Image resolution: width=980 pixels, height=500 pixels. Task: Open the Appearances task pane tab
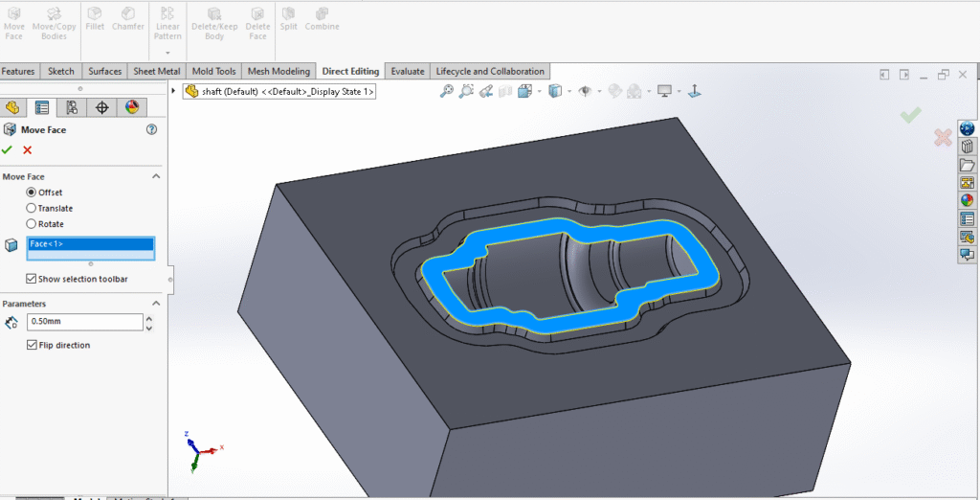(x=967, y=200)
